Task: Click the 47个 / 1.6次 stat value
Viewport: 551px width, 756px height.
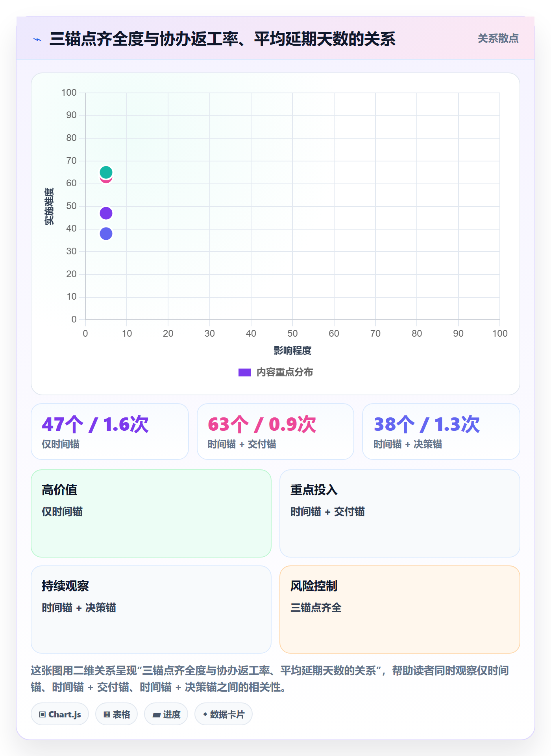Action: 95,424
